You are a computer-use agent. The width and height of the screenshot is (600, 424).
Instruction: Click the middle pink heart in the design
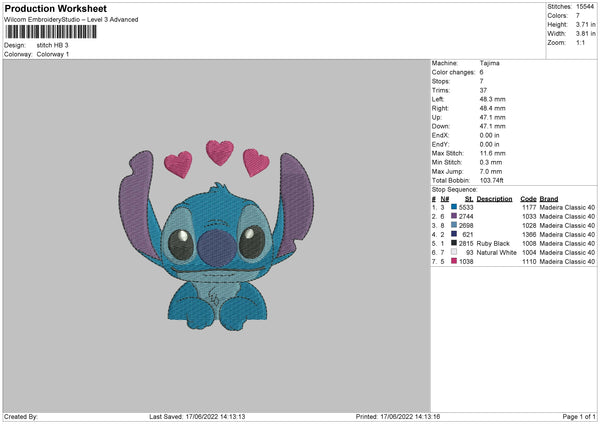[219, 151]
